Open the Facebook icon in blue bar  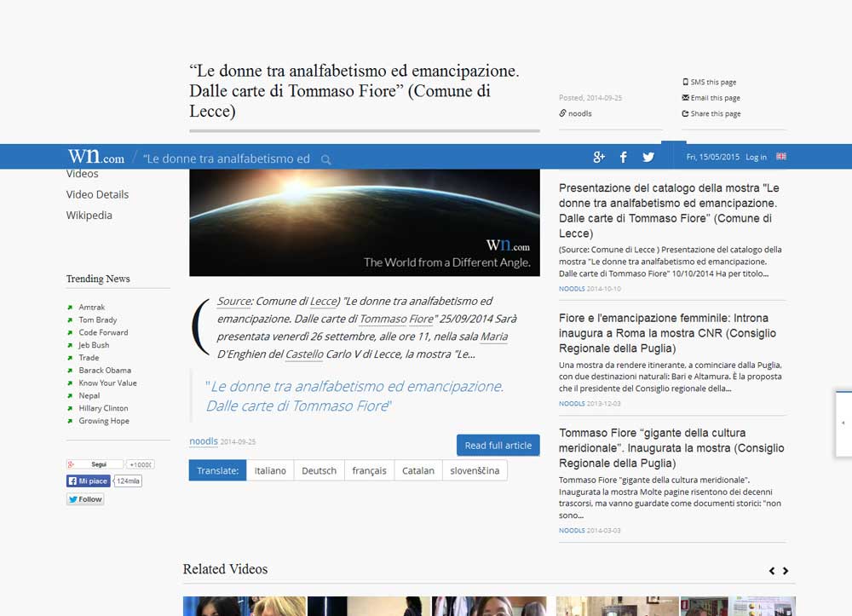click(x=624, y=158)
